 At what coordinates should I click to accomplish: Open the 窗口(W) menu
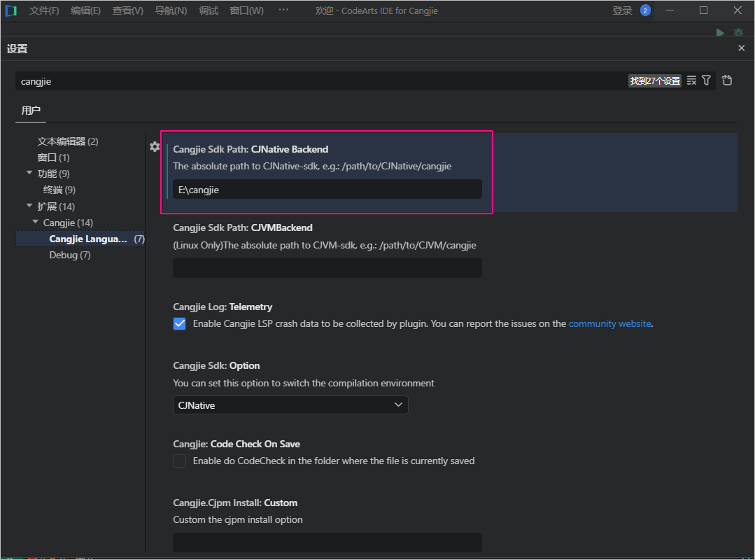click(x=246, y=10)
